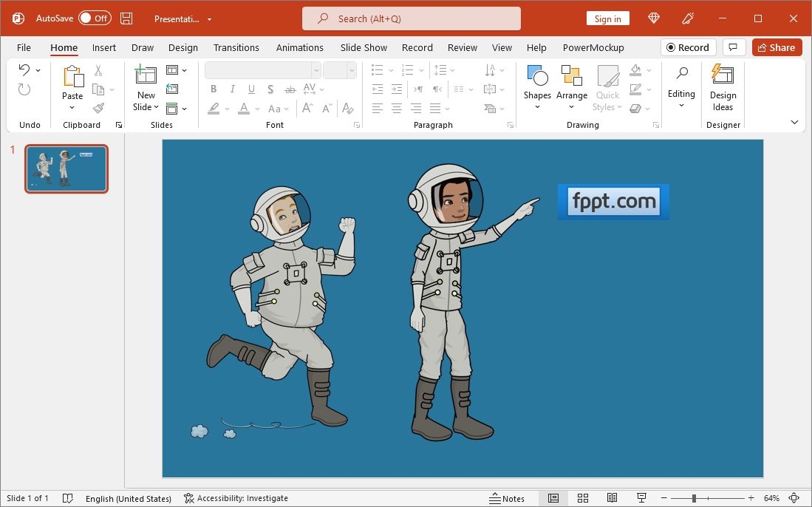Click the zoom in plus button

751,498
